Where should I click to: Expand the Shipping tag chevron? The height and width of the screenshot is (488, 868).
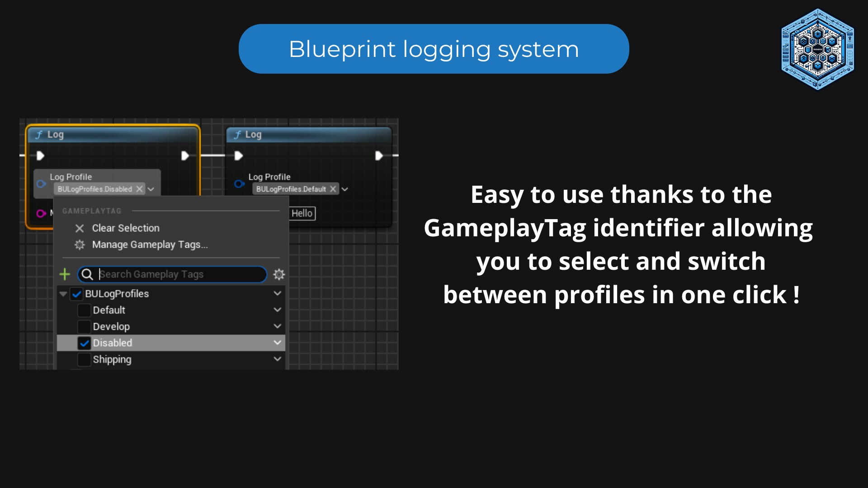tap(277, 359)
